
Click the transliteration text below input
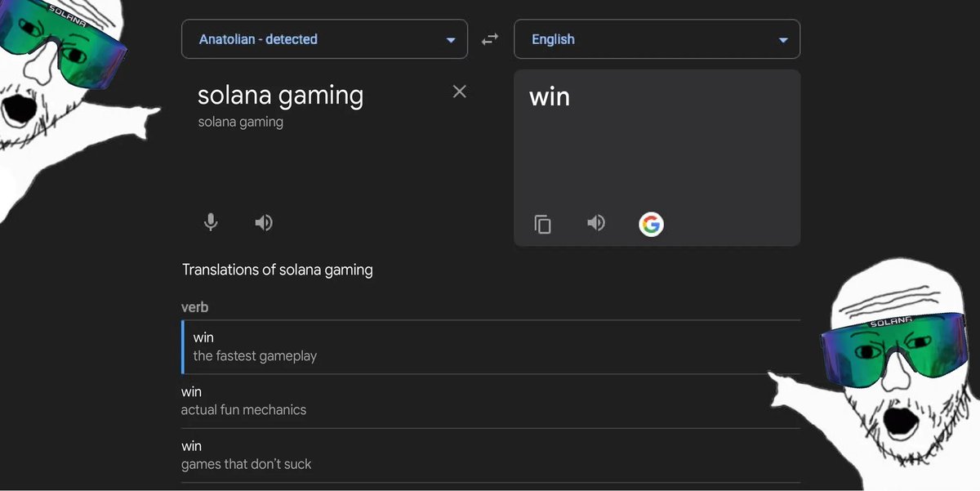coord(239,121)
